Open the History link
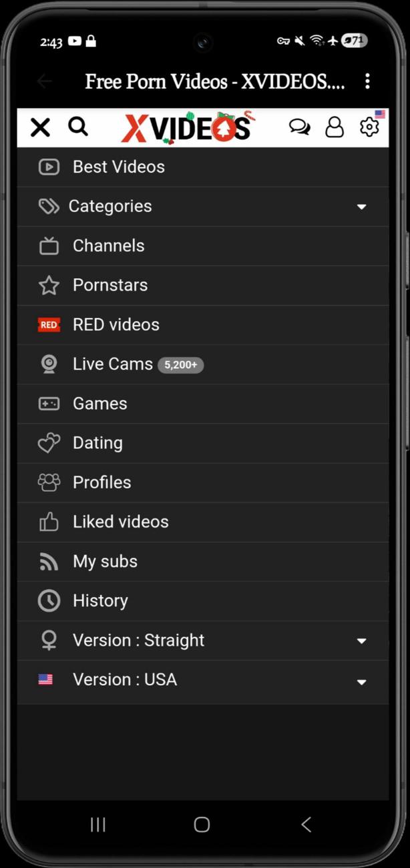The image size is (410, 868). [x=203, y=601]
